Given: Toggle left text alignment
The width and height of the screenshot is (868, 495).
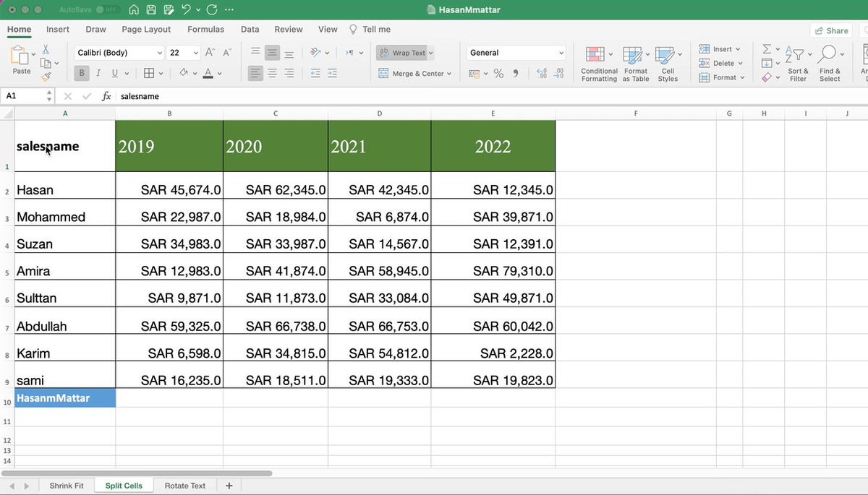Looking at the screenshot, I should 255,73.
